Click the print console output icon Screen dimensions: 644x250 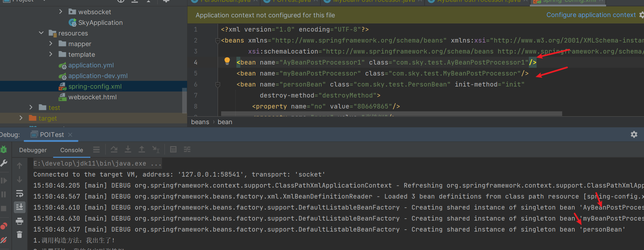[19, 221]
